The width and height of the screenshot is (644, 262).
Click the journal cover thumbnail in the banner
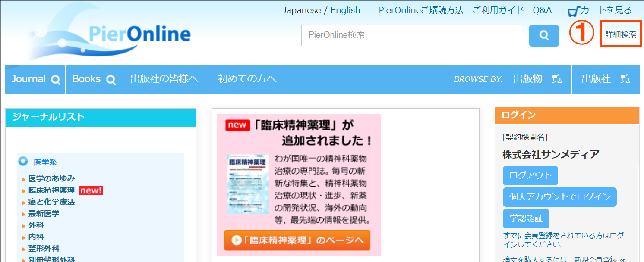click(x=248, y=184)
